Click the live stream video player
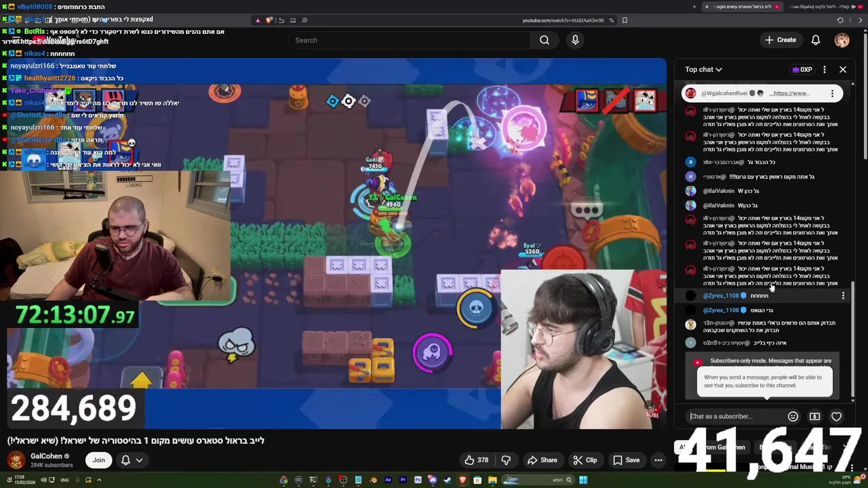Viewport: 868px width, 488px height. point(337,244)
